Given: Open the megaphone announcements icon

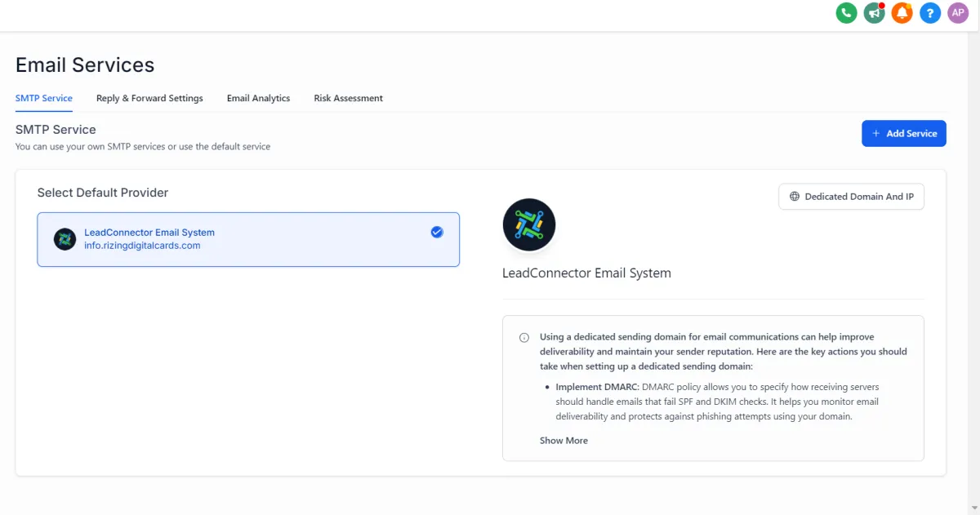Looking at the screenshot, I should [874, 13].
